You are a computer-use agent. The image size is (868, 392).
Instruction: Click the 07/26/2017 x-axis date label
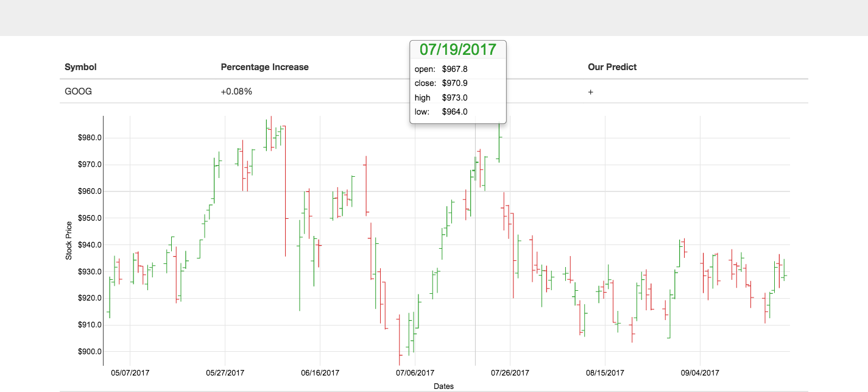pyautogui.click(x=510, y=372)
